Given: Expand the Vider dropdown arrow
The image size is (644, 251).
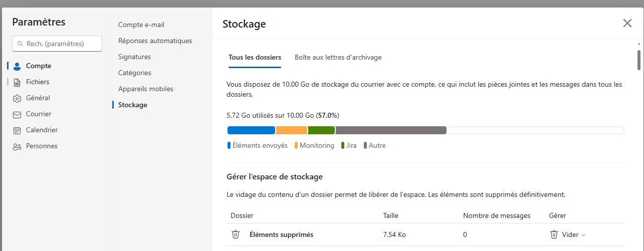Looking at the screenshot, I should (583, 235).
